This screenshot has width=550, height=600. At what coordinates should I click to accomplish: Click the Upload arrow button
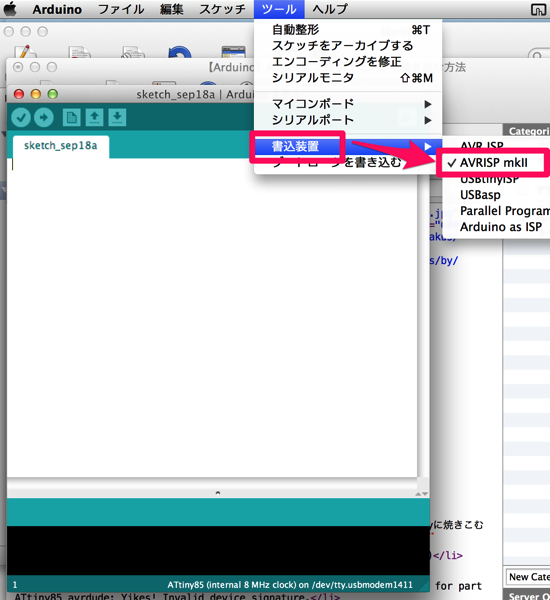coord(44,117)
